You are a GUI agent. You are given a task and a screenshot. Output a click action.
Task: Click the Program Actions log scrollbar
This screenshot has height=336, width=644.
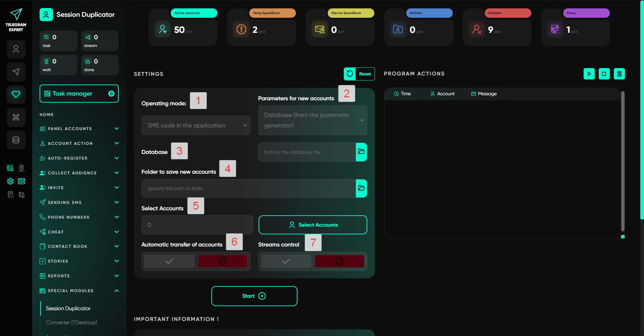click(623, 161)
